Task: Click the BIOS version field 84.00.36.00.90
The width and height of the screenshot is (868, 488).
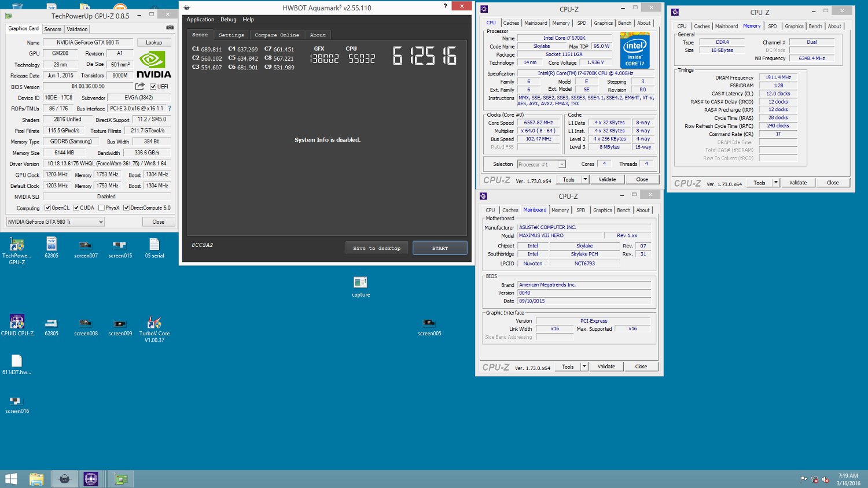Action: click(88, 87)
